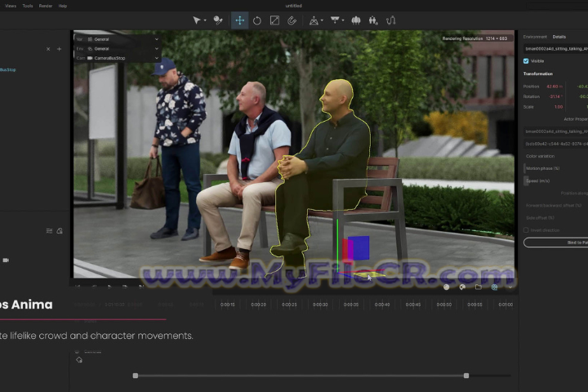
Task: Toggle the magnet snapping tool
Action: tap(292, 20)
